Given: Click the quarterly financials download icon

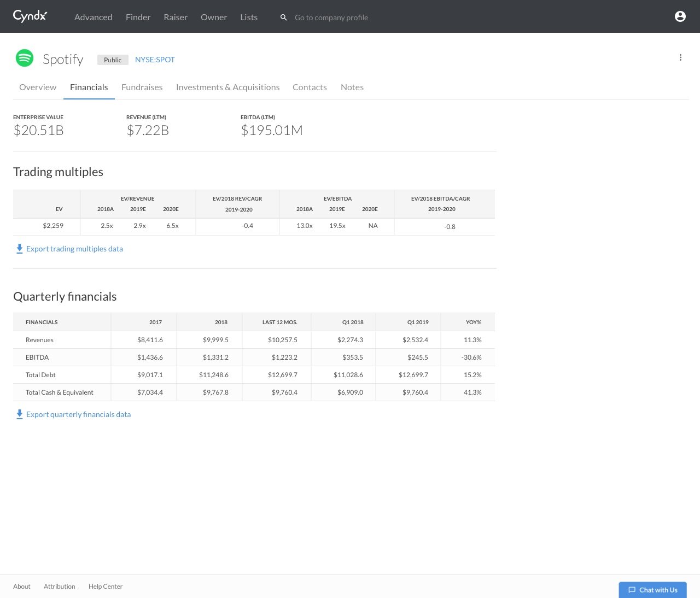Looking at the screenshot, I should (x=20, y=414).
